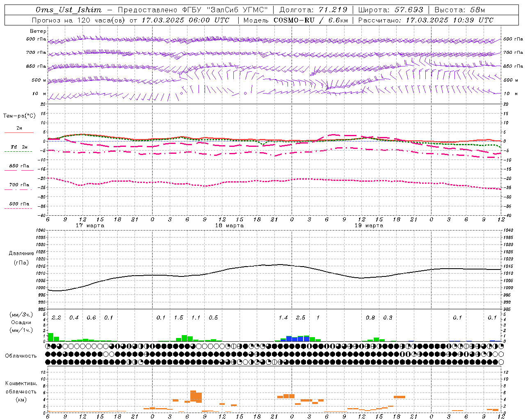Select the Td 2м dew point legend entry
Viewport: 525px width, 420px height.
point(19,147)
